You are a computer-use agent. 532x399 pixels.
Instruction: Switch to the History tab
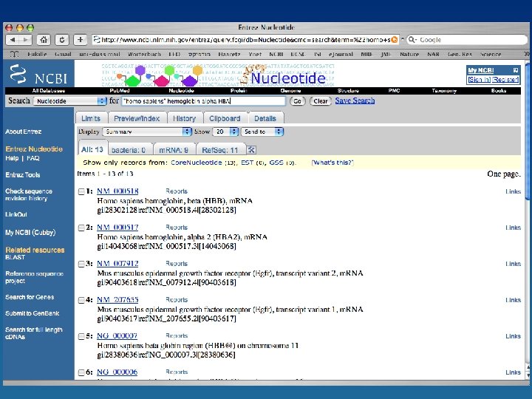184,118
